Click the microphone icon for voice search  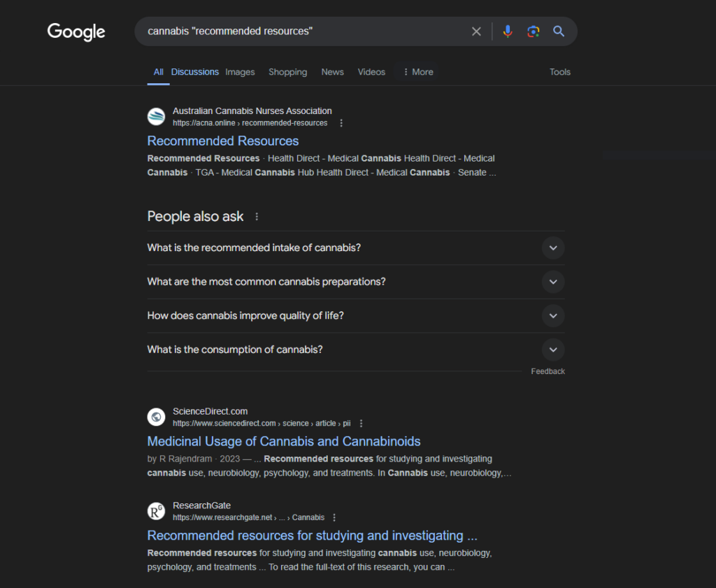point(508,31)
